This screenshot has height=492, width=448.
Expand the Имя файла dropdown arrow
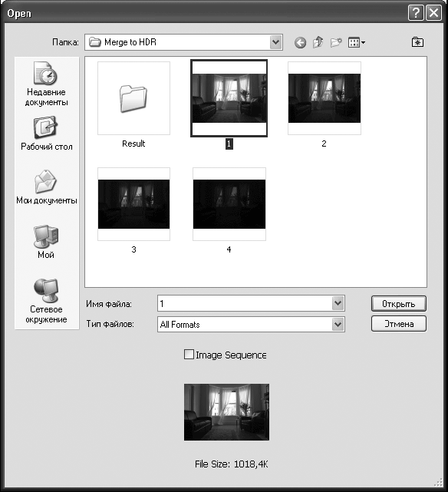pos(338,303)
